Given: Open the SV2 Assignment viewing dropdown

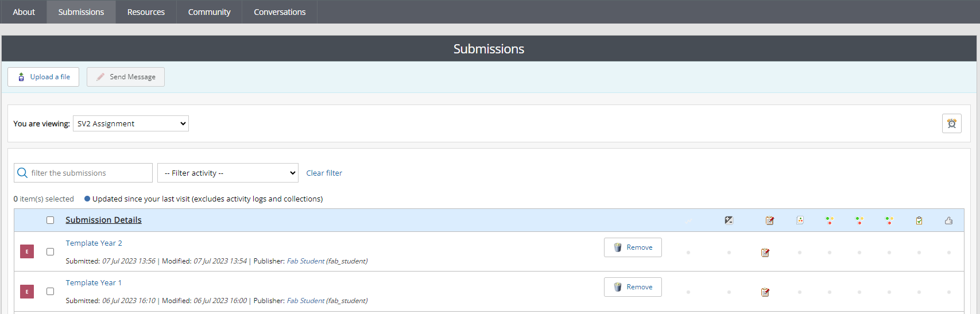Looking at the screenshot, I should [x=131, y=123].
